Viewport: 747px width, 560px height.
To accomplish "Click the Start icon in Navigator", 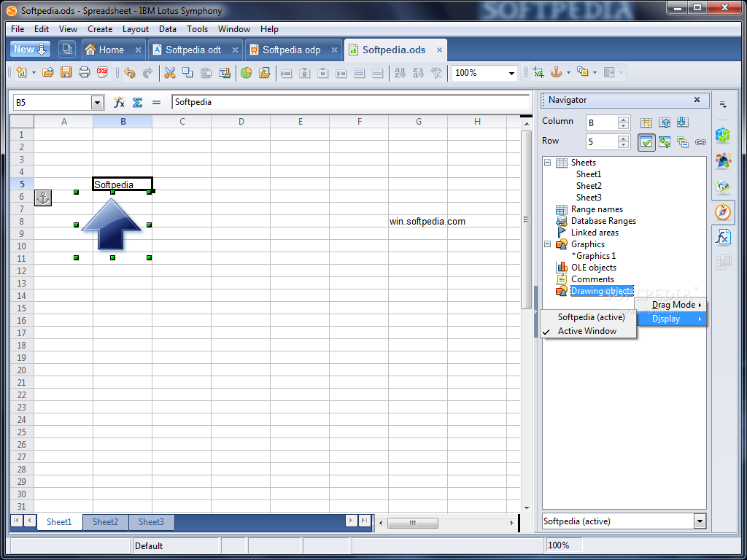I will point(665,122).
